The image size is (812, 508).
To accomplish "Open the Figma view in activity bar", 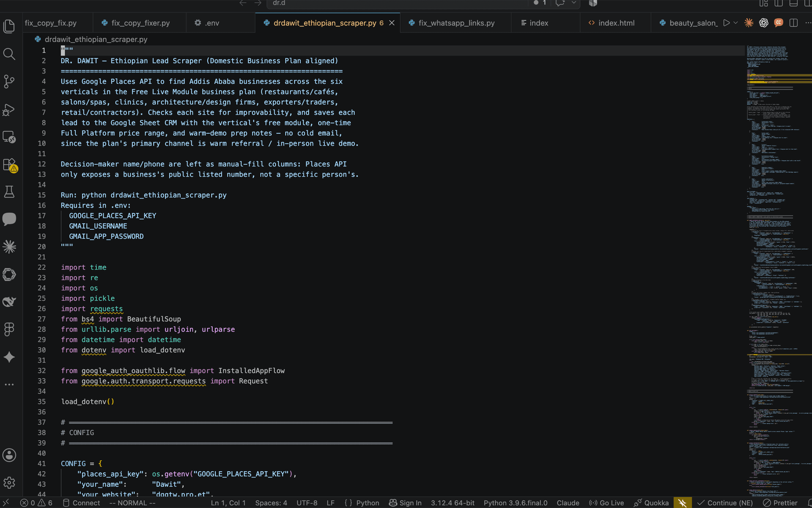I will 9,329.
